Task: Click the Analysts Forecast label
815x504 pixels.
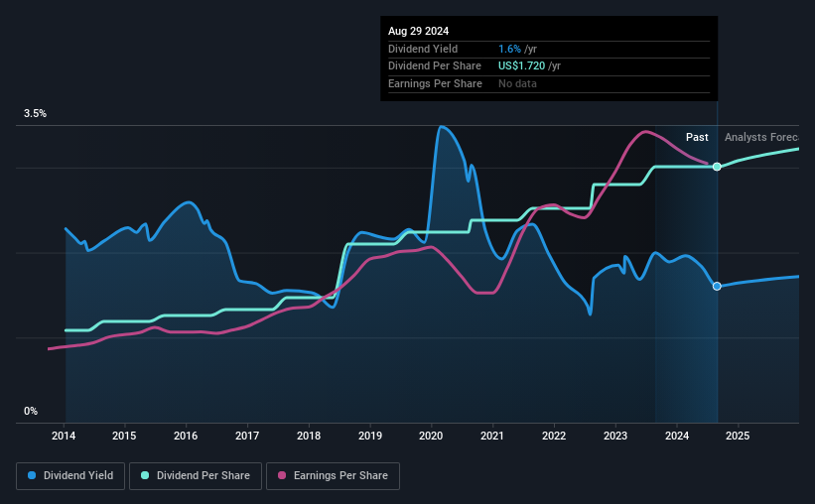Action: click(761, 137)
